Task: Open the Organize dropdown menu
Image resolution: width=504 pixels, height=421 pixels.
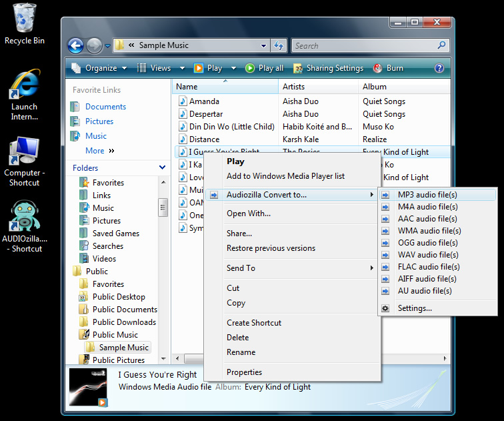Action: (101, 68)
